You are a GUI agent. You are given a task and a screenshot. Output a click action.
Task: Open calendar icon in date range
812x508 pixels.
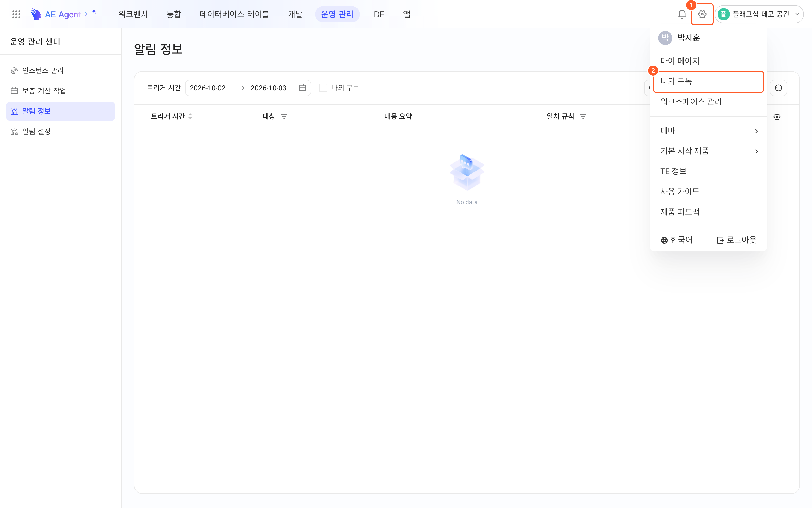(302, 88)
